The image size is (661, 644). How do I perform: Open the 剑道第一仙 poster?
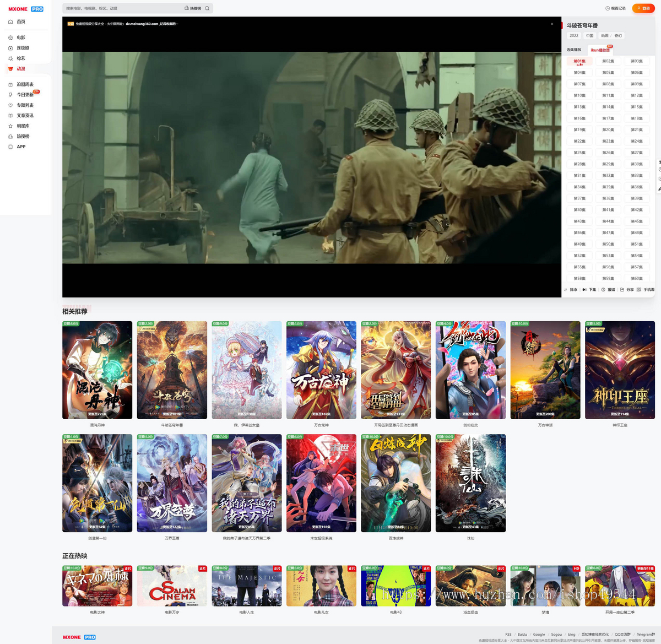pyautogui.click(x=97, y=483)
